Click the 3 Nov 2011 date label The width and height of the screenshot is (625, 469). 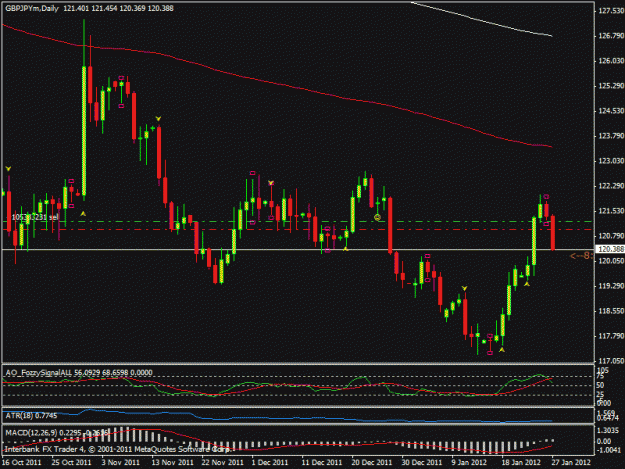tap(120, 463)
